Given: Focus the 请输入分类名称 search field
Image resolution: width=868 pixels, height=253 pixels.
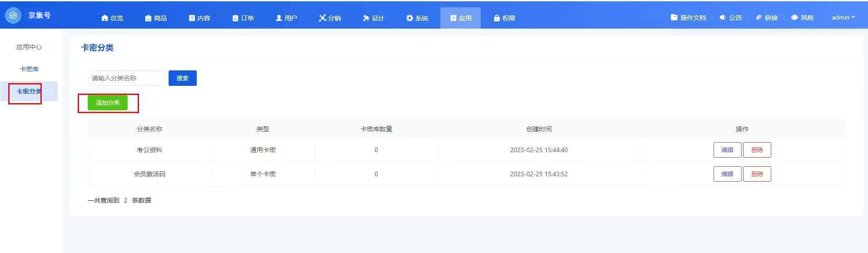Looking at the screenshot, I should coord(125,78).
